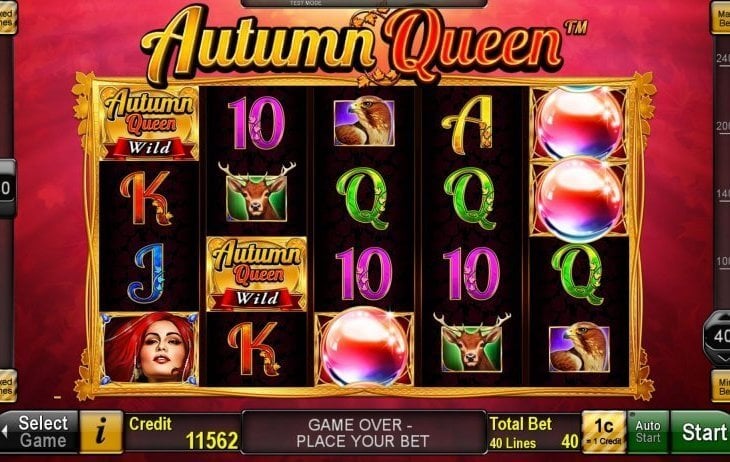
Task: Click the Game Over place your bet message
Action: [x=364, y=433]
